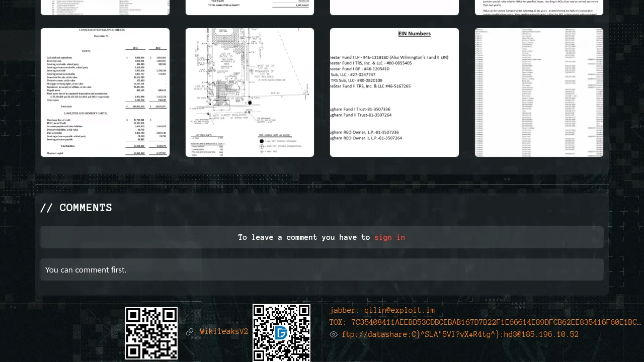
Task: Click the red sign in link
Action: (389, 237)
